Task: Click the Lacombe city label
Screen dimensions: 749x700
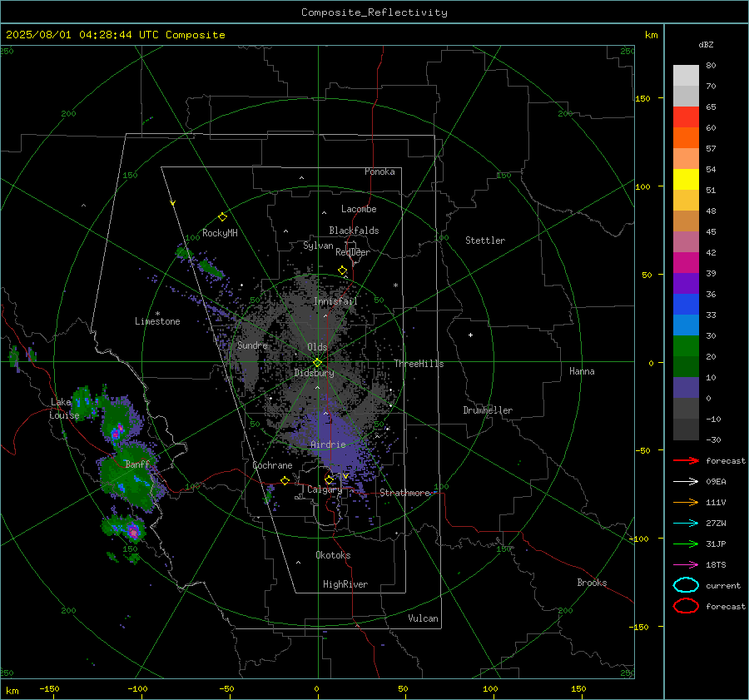Action: click(x=359, y=209)
